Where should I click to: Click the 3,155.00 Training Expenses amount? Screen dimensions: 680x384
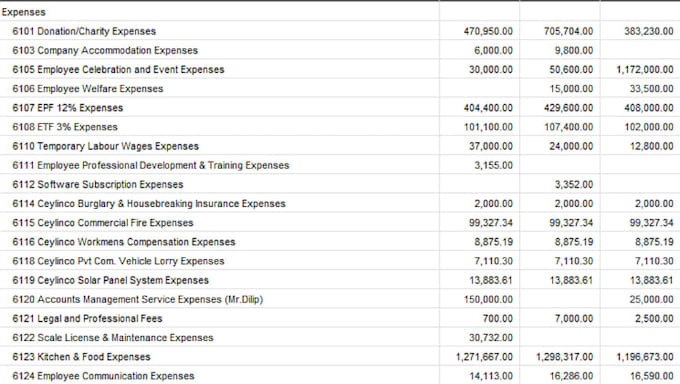(493, 165)
